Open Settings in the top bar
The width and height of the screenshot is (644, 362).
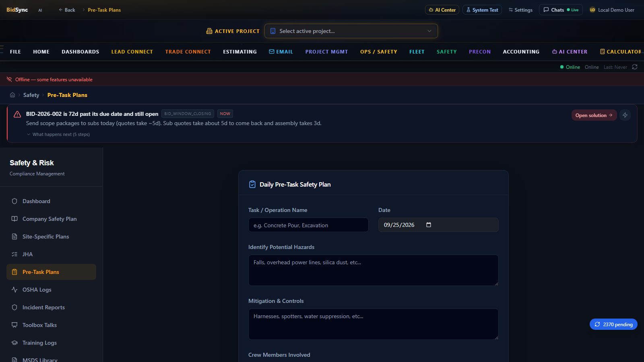520,10
